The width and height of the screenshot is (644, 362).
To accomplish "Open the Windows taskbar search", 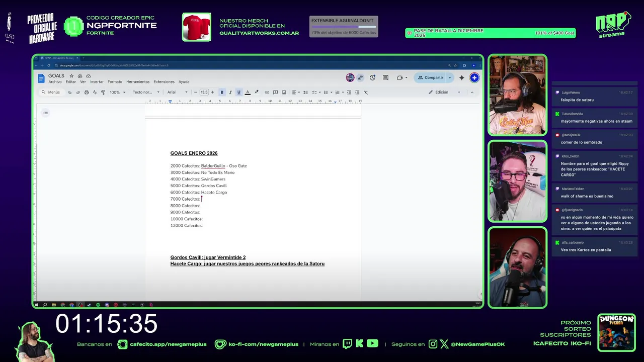I will [45, 305].
